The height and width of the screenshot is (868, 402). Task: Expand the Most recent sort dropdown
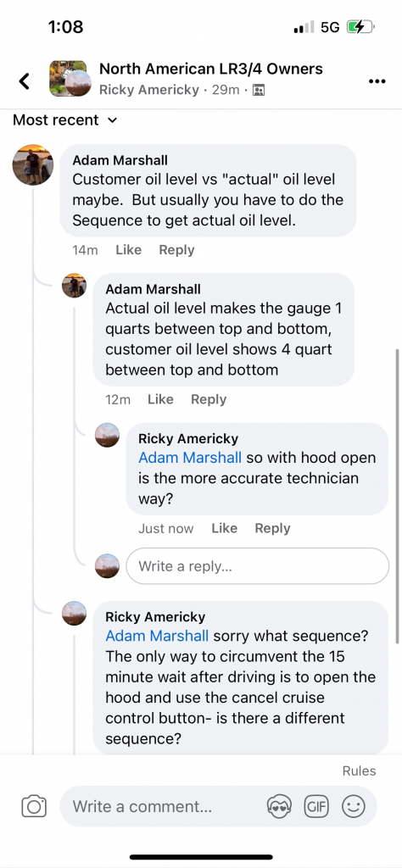click(64, 120)
